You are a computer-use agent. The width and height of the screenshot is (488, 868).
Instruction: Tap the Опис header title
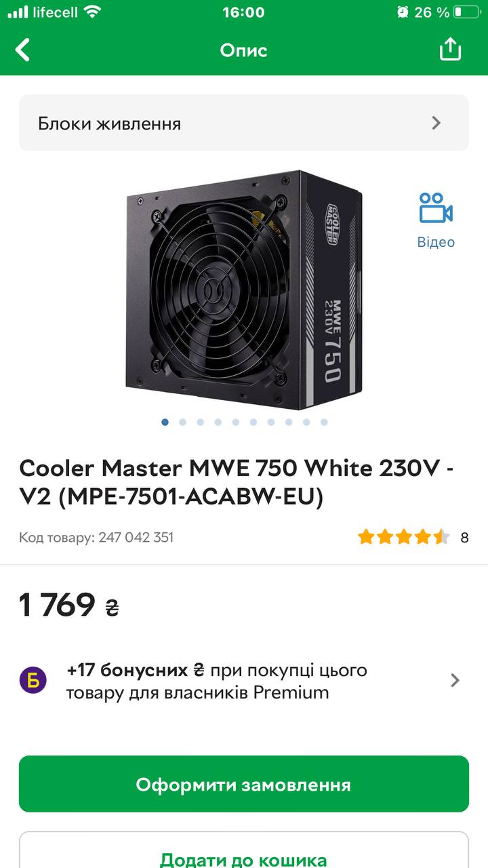pos(244,50)
